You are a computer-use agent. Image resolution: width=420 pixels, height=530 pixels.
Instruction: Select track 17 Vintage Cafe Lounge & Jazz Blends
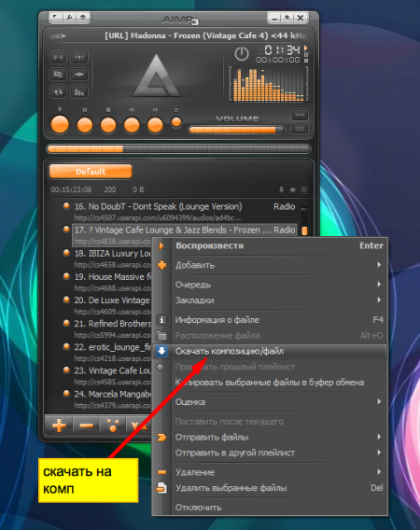pos(185,235)
